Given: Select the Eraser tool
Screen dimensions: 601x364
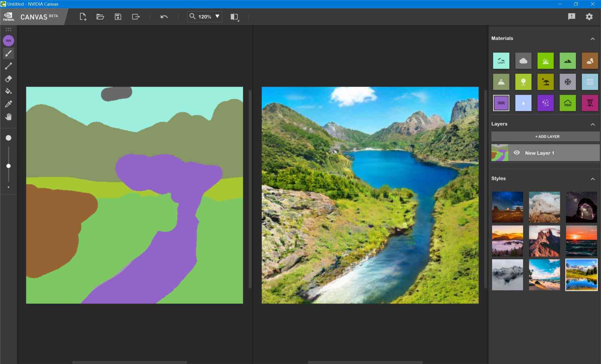Looking at the screenshot, I should pos(9,79).
